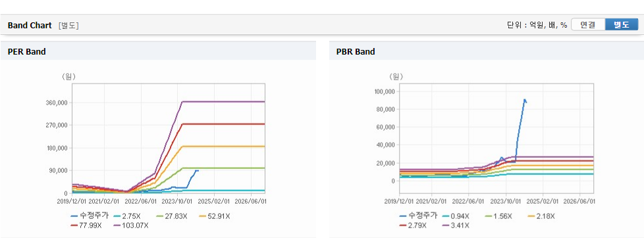Click the blue price line end in PER chart
644x238 pixels.
(x=197, y=170)
